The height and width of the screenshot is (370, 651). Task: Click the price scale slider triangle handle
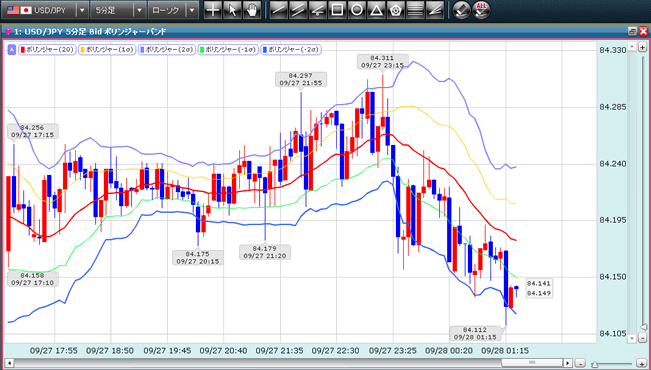point(644,327)
